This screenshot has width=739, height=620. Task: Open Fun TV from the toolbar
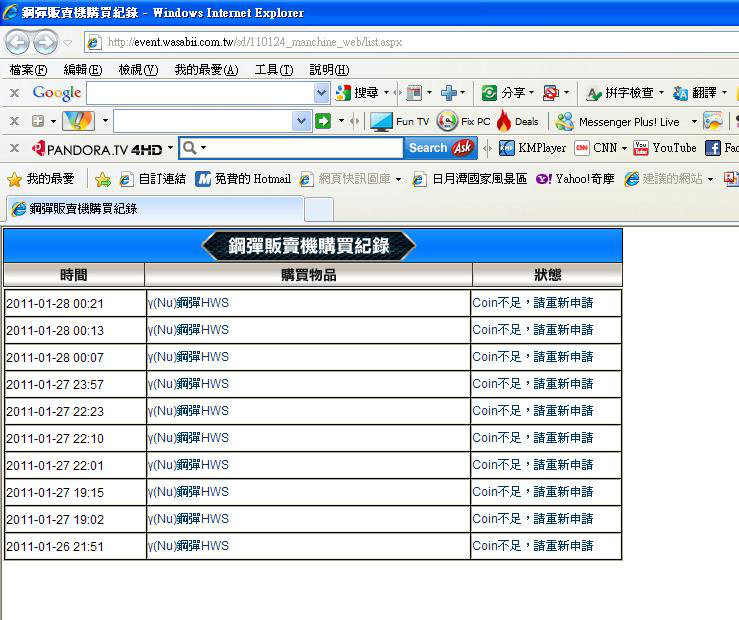click(399, 121)
